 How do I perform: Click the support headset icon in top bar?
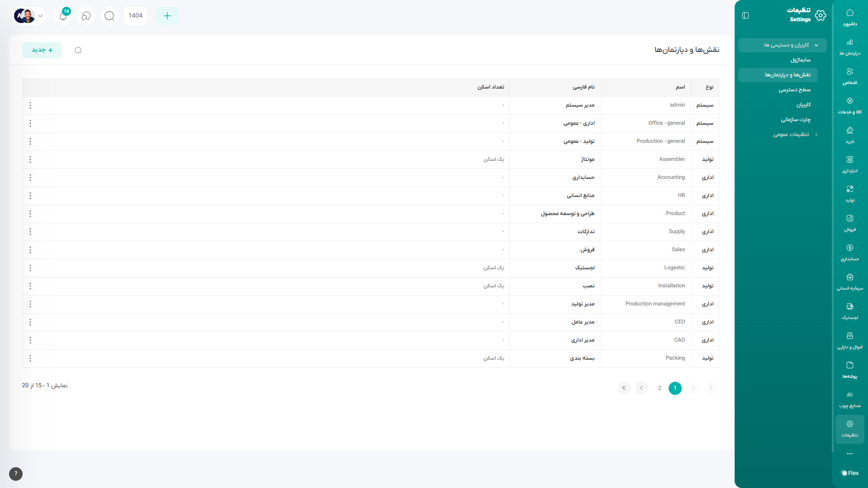click(x=86, y=16)
